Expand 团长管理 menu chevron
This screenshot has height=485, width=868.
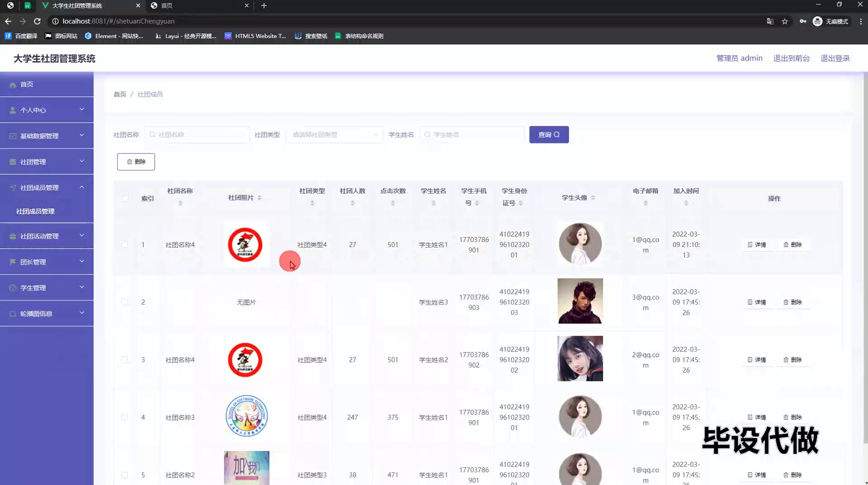82,261
